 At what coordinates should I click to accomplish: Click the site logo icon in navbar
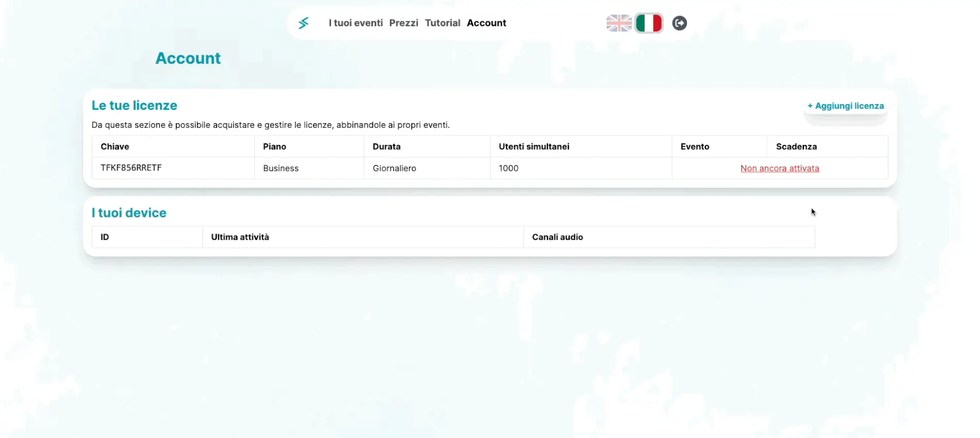point(303,23)
